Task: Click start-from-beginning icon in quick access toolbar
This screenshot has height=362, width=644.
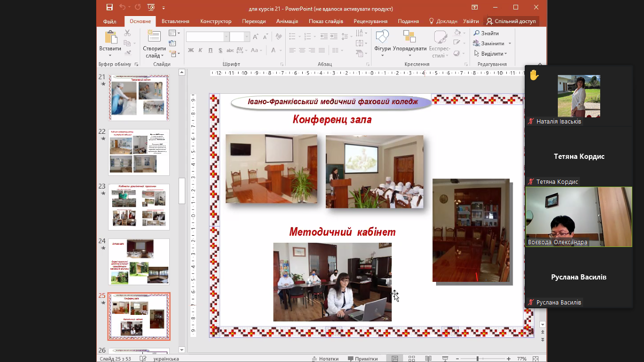Action: [151, 7]
